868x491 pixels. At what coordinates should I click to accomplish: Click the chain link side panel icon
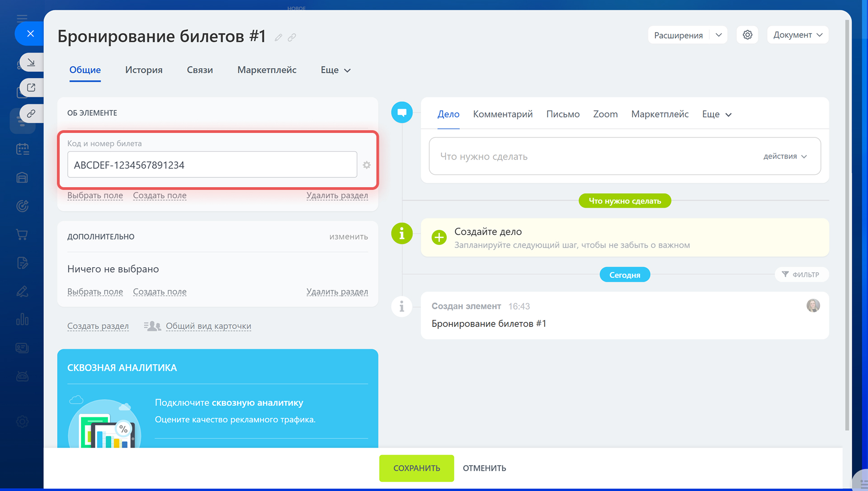(x=31, y=113)
